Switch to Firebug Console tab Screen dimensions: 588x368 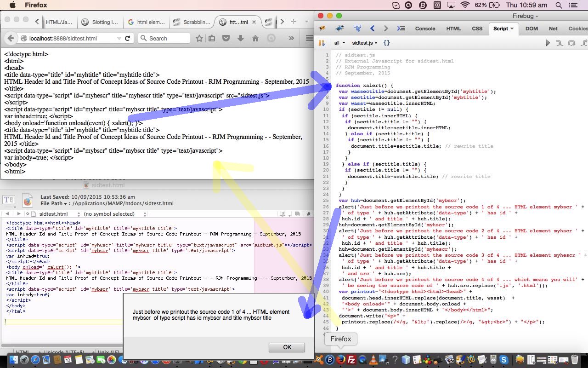(425, 29)
